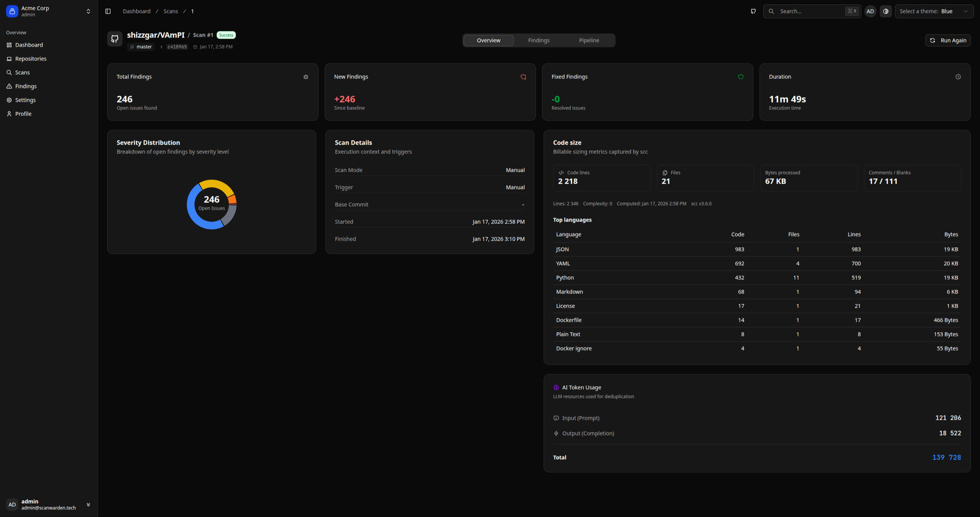Open the Select a theme dropdown
This screenshot has width=980, height=517.
coord(934,11)
